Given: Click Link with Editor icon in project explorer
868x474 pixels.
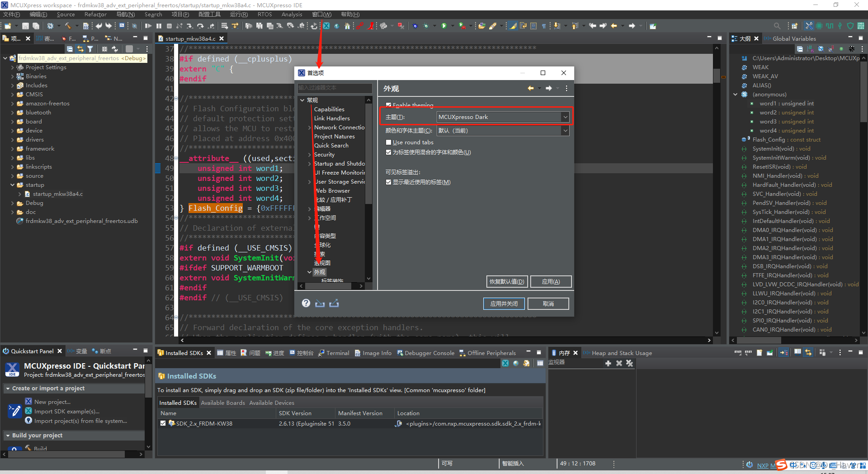Looking at the screenshot, I should 80,49.
